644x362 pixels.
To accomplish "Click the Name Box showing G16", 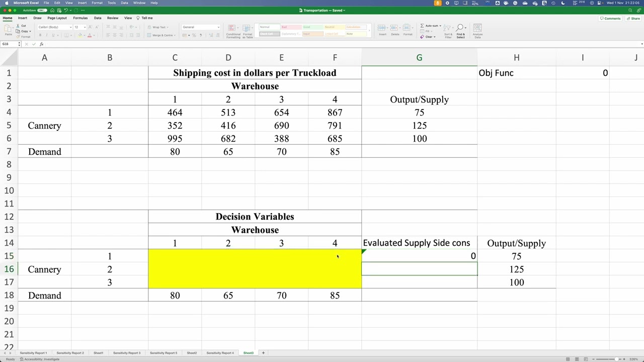I will [10, 44].
